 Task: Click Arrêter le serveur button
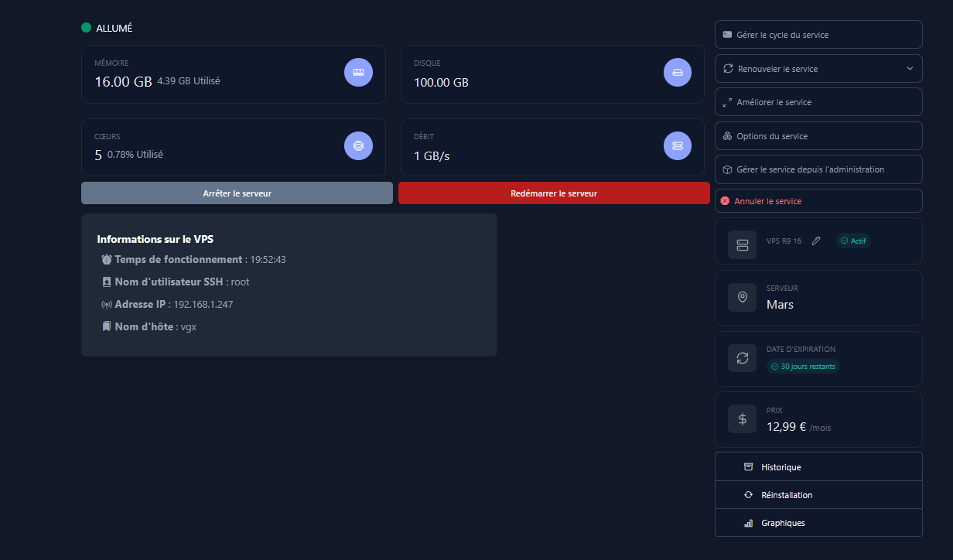[x=237, y=193]
